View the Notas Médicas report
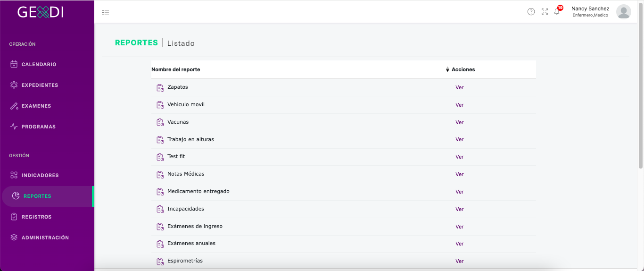The height and width of the screenshot is (271, 644). coord(460,174)
